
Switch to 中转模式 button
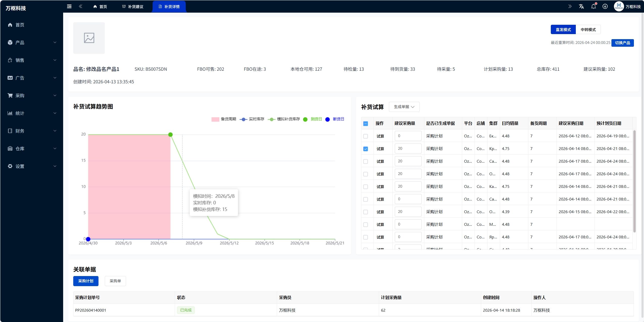coord(588,30)
